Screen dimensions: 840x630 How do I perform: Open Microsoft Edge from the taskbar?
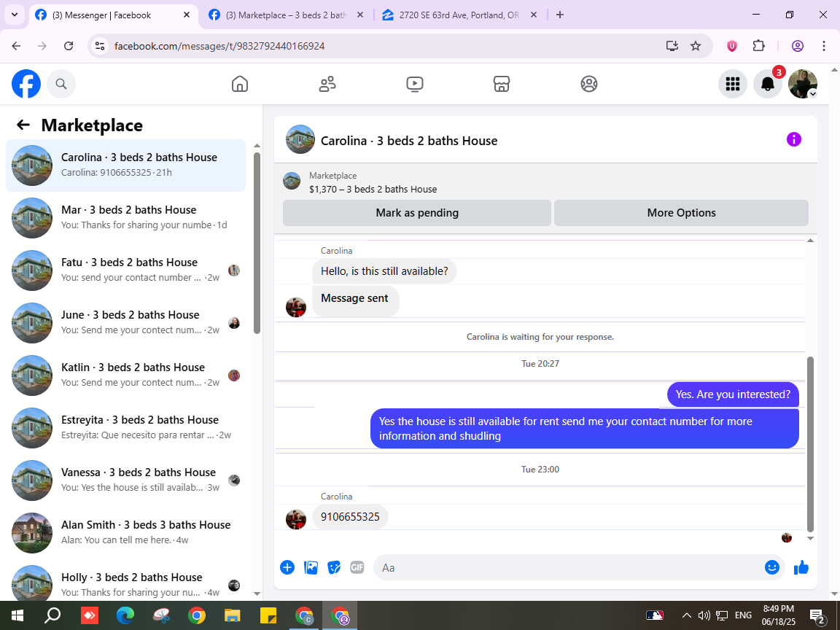point(125,615)
